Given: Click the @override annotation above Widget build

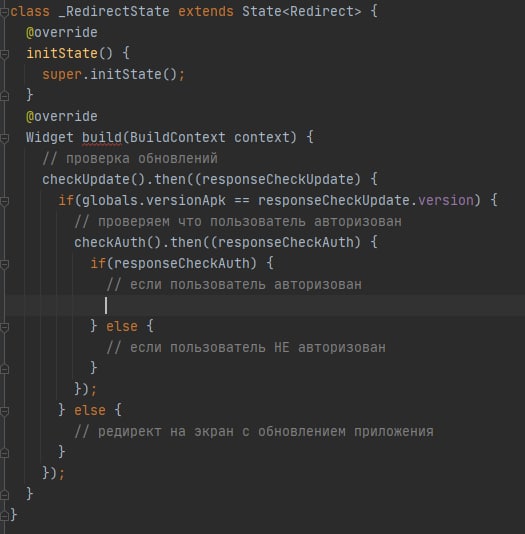Looking at the screenshot, I should coord(62,116).
